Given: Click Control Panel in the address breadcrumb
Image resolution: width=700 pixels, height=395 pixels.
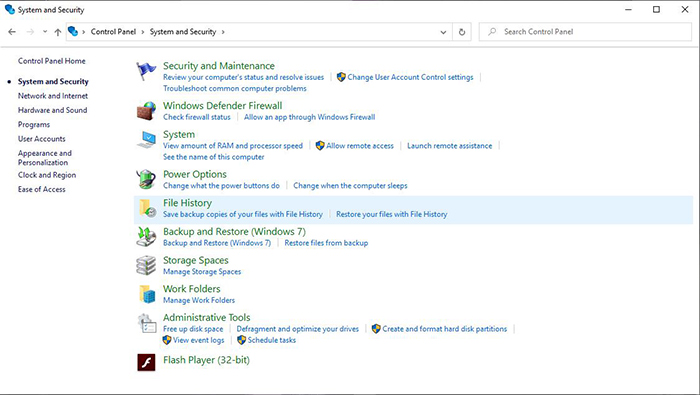Looking at the screenshot, I should (113, 32).
